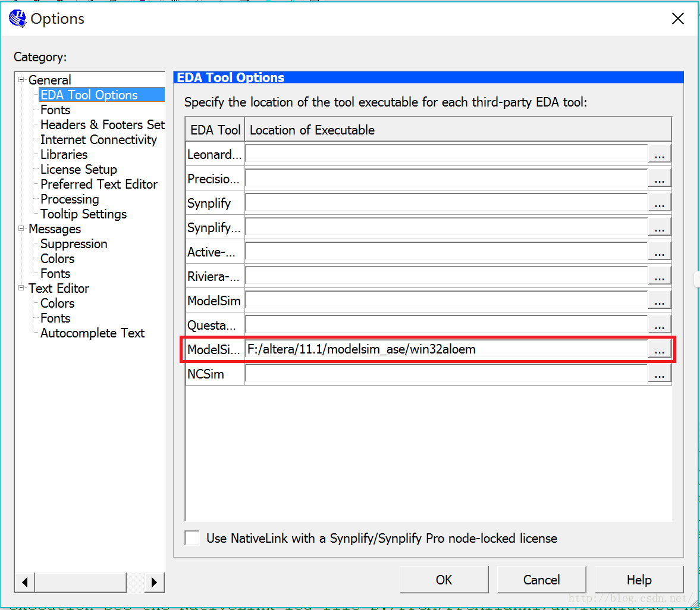Screen dimensions: 700x610
Task: Select the Text Editor tree item
Action: click(58, 289)
